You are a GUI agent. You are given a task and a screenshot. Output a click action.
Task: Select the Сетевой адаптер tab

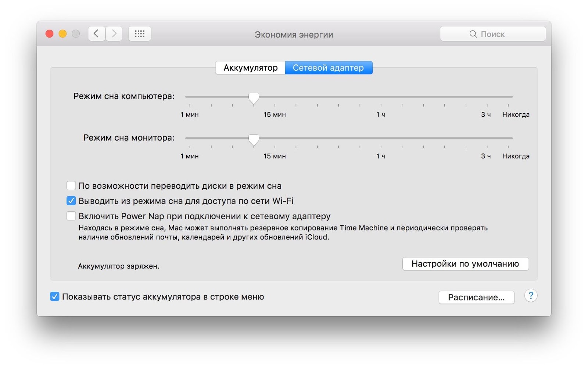pyautogui.click(x=329, y=68)
